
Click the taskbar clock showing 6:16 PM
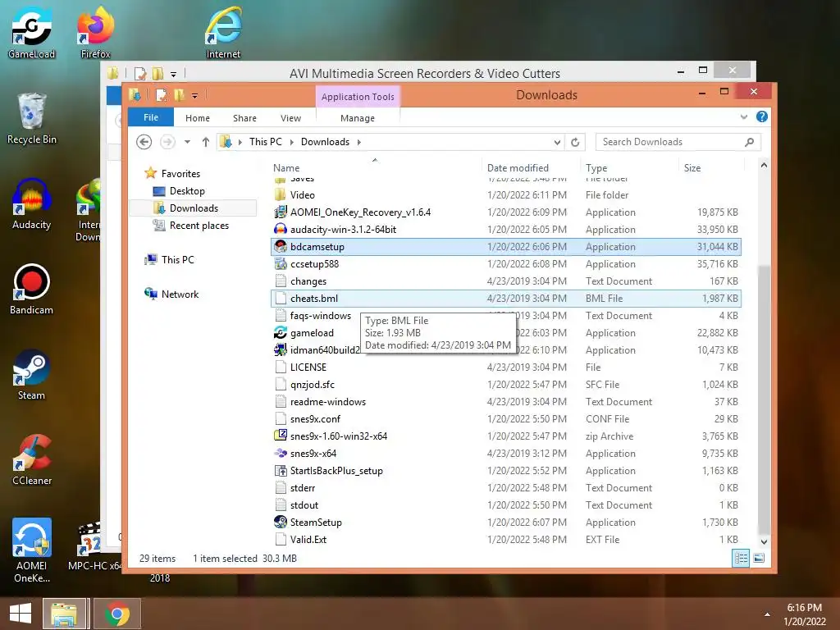[x=805, y=614]
